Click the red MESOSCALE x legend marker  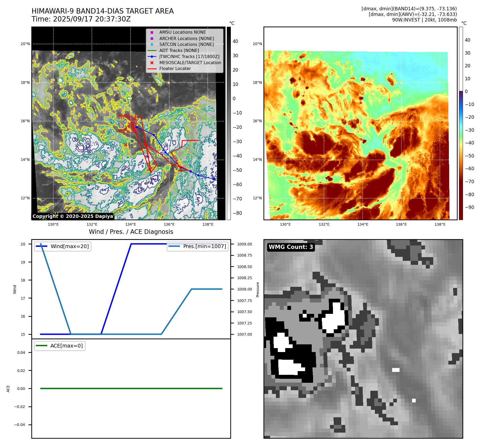point(152,63)
